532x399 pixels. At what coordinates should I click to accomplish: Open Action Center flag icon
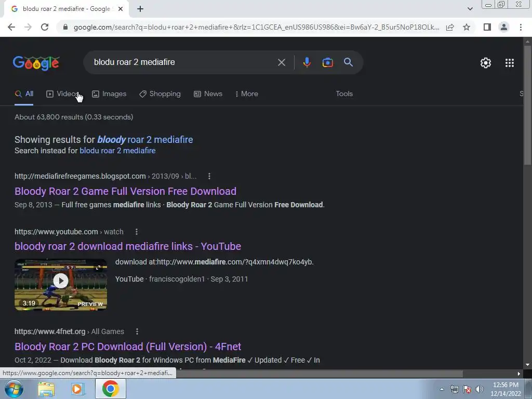(x=467, y=389)
